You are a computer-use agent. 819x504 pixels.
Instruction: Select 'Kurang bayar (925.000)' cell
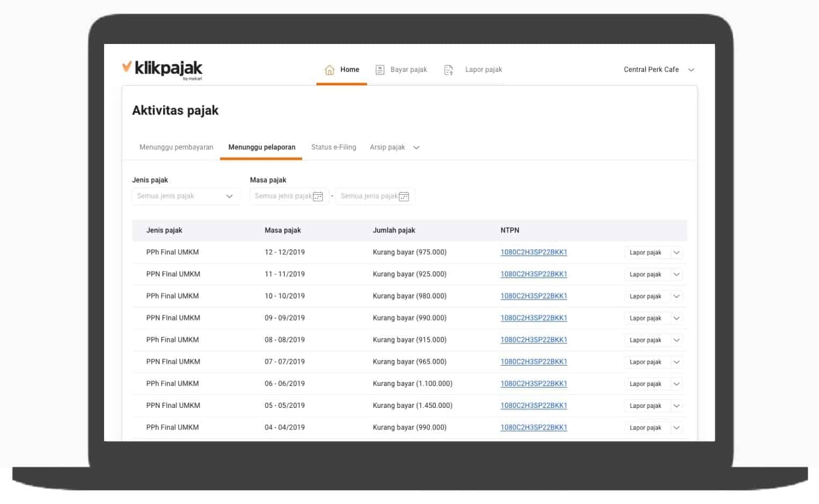pos(409,274)
